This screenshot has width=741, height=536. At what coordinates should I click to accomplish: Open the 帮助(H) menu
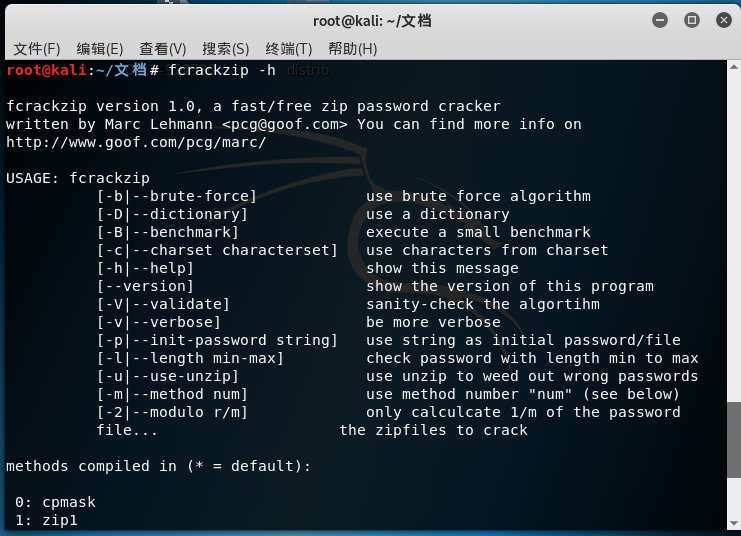coord(353,49)
